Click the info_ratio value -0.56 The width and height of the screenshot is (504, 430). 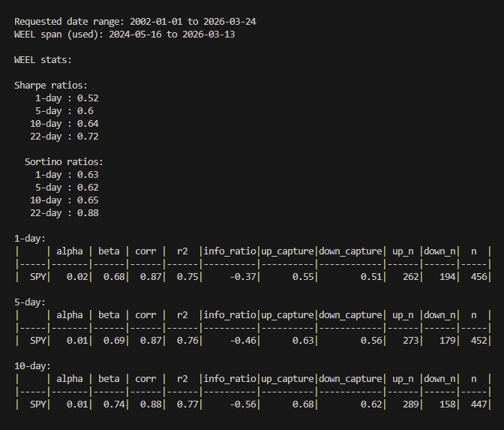243,404
